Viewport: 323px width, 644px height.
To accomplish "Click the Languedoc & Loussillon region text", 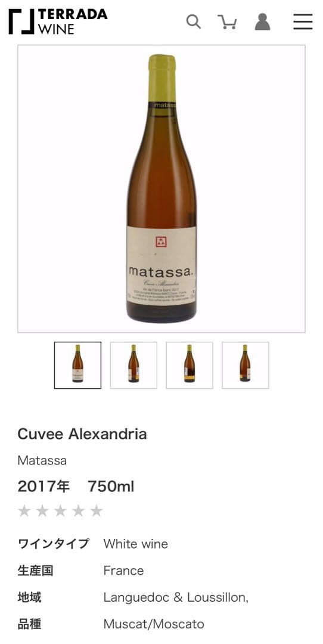I will (176, 597).
